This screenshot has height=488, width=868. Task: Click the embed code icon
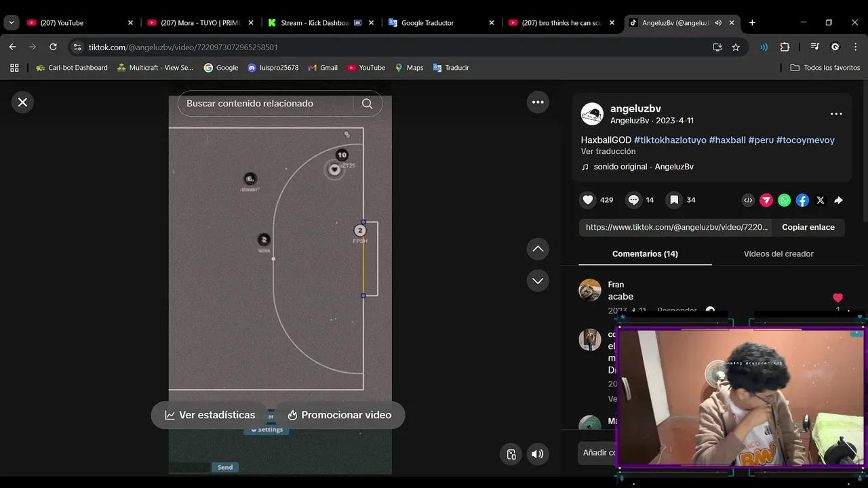[x=748, y=200]
